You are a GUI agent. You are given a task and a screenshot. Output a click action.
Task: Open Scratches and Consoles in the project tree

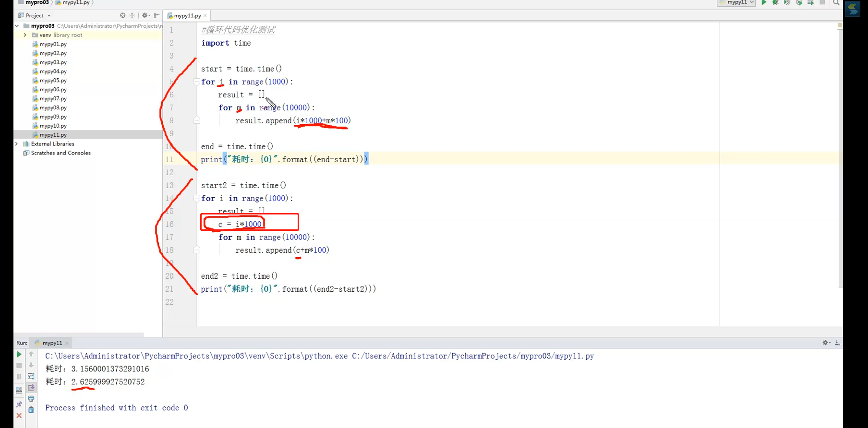click(60, 153)
